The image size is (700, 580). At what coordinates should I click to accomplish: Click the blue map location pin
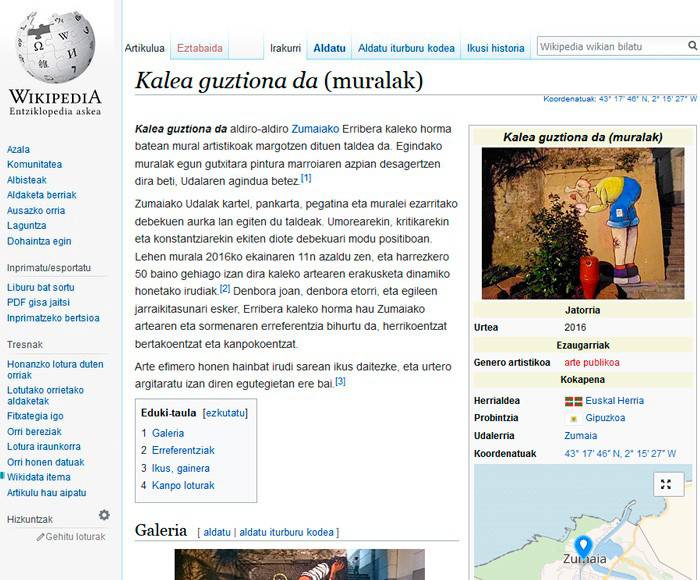point(583,547)
